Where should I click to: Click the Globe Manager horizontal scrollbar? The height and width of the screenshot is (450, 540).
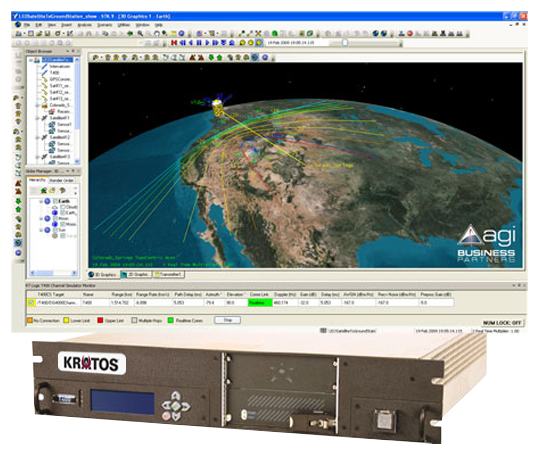(x=53, y=273)
